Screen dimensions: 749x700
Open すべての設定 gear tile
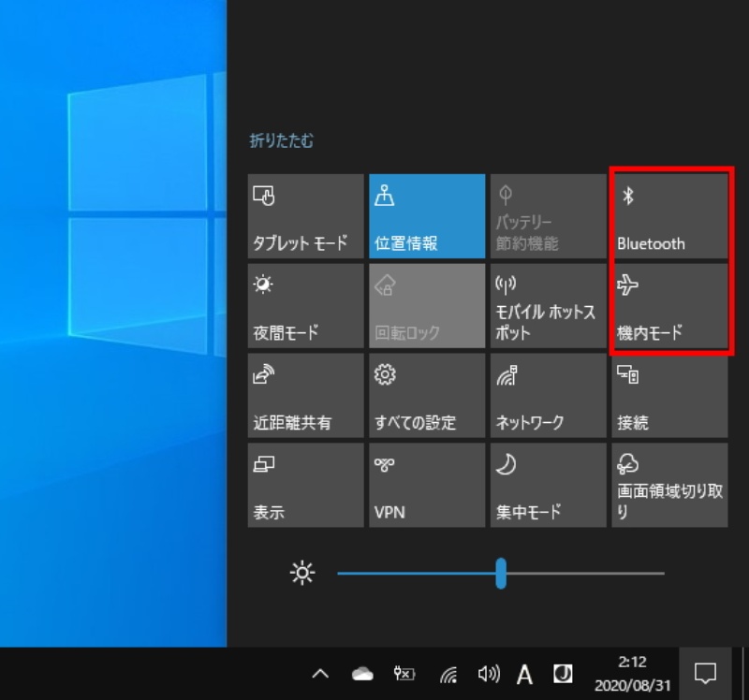(x=427, y=396)
